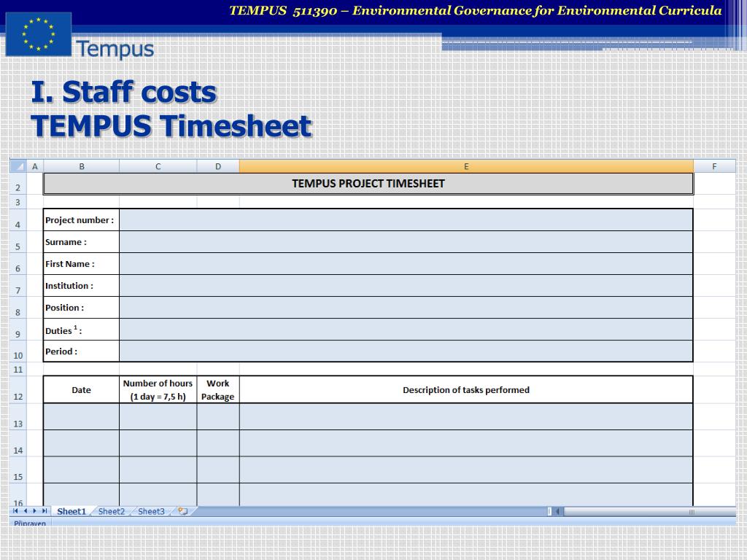This screenshot has width=747, height=560.
Task: Click the horizontal scrollbar left arrow
Action: (x=557, y=511)
